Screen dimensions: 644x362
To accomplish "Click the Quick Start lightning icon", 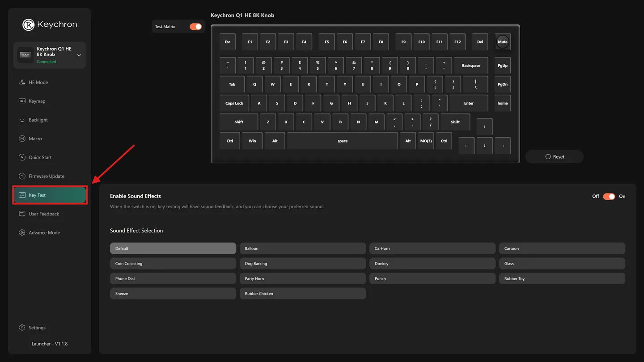I will pos(22,157).
